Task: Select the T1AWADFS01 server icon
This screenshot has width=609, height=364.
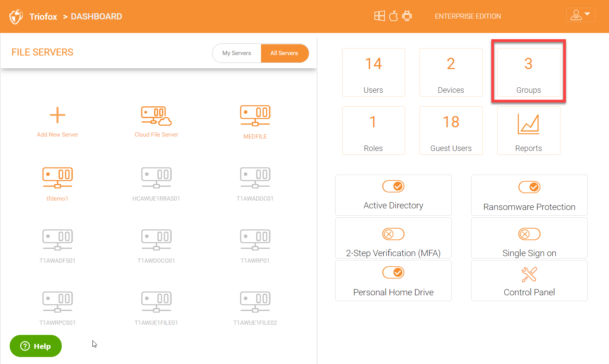Action: (x=57, y=240)
